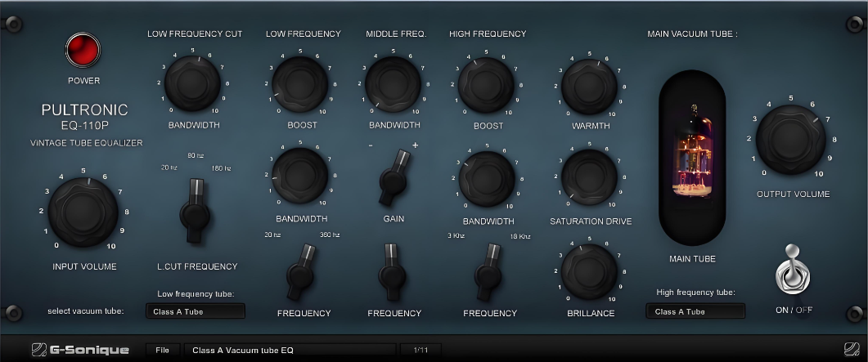The image size is (868, 362).
Task: Click the Low Frequency selector lever
Action: tap(300, 272)
